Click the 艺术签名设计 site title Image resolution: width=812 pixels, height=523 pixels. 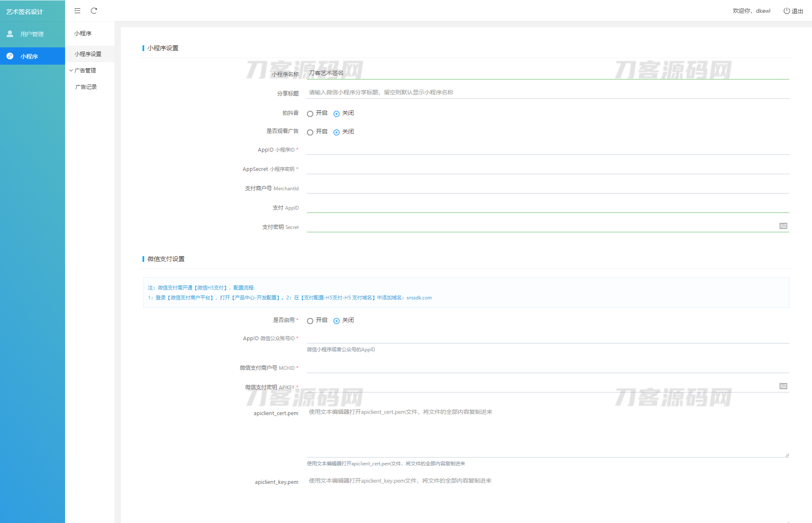[25, 12]
